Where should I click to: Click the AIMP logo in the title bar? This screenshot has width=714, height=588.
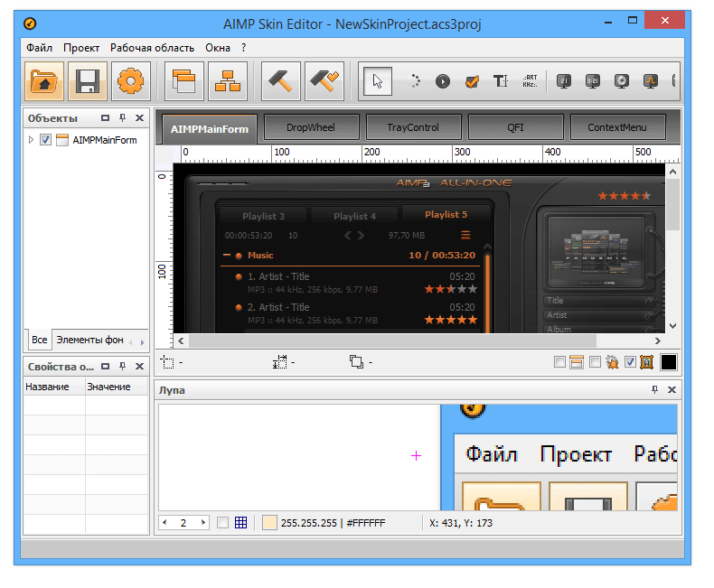[30, 23]
